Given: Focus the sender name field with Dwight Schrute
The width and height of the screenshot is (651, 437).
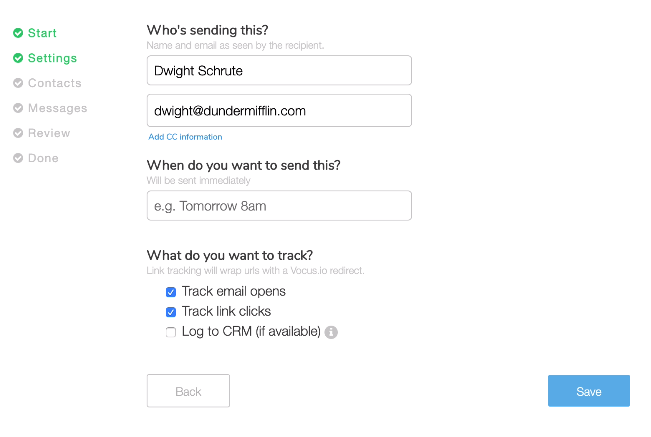Looking at the screenshot, I should (279, 71).
